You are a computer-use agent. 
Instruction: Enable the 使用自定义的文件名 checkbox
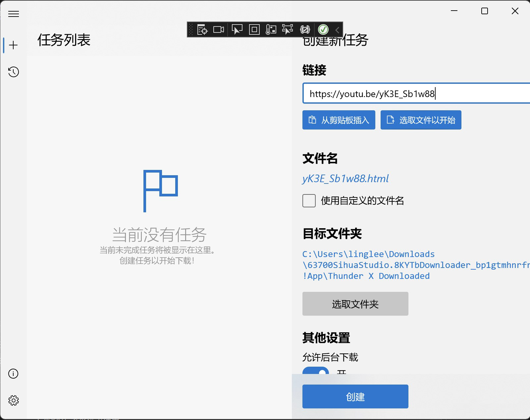308,201
